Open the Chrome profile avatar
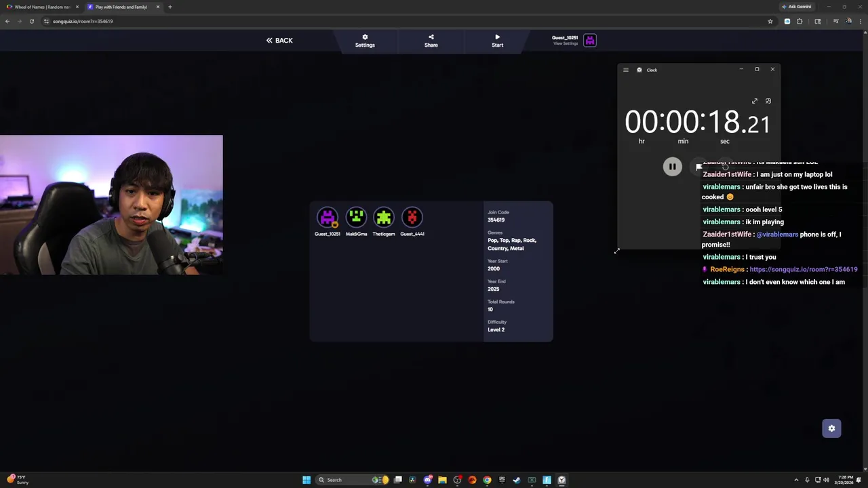868x488 pixels. tap(848, 21)
